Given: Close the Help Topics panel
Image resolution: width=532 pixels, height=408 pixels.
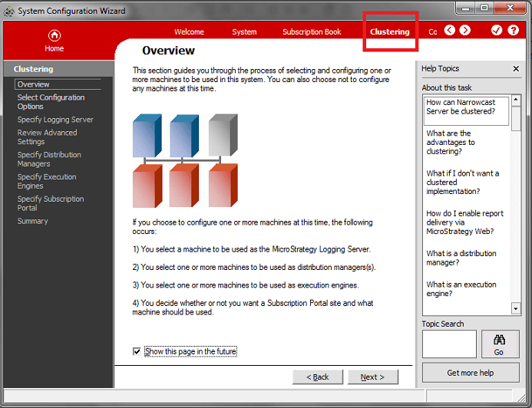Looking at the screenshot, I should (x=516, y=69).
